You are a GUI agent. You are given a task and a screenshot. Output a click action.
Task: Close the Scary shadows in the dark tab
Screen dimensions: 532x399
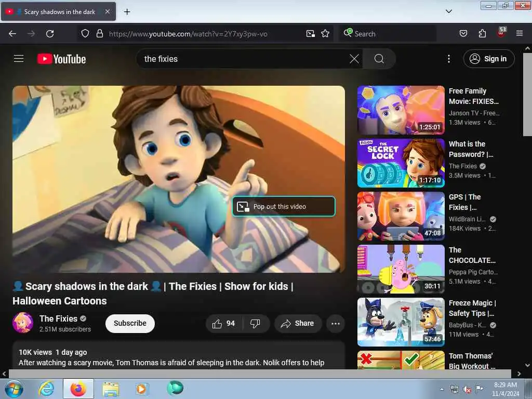(x=107, y=11)
